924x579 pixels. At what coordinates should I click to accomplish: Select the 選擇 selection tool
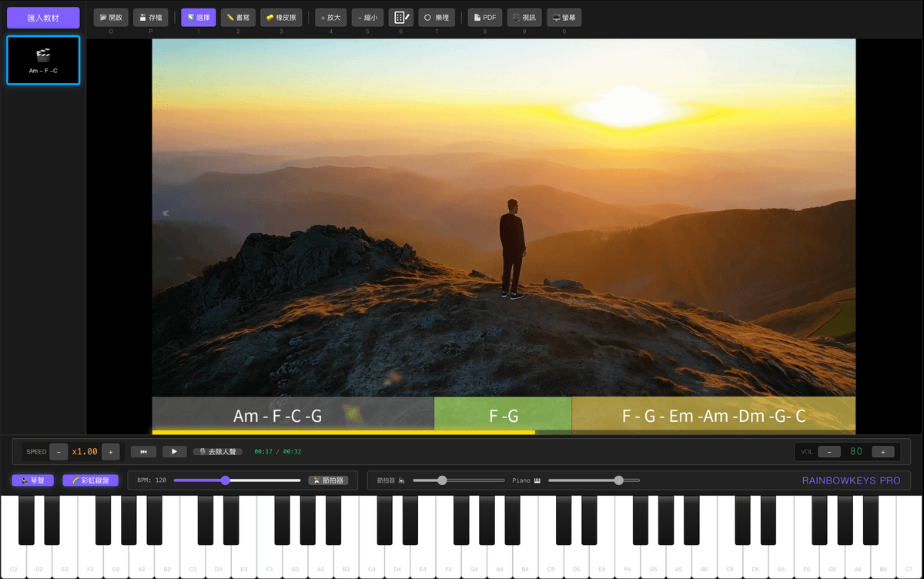197,16
